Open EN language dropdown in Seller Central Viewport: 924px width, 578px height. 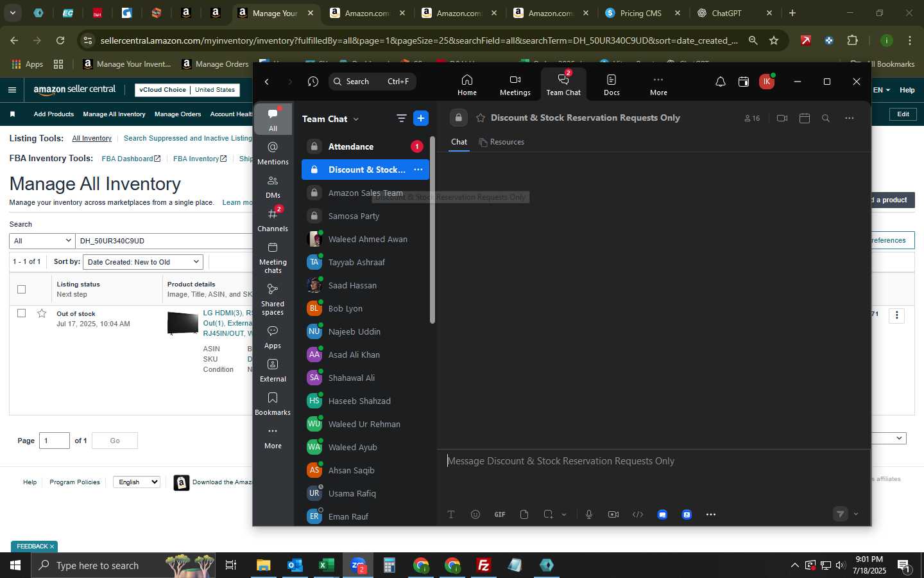click(882, 90)
